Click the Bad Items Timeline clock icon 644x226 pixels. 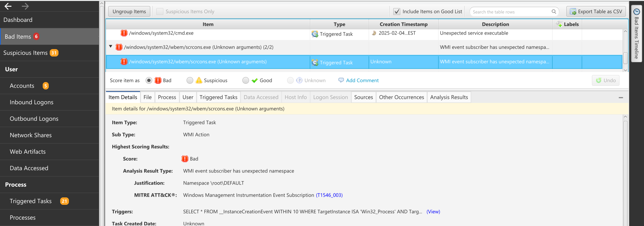(636, 11)
